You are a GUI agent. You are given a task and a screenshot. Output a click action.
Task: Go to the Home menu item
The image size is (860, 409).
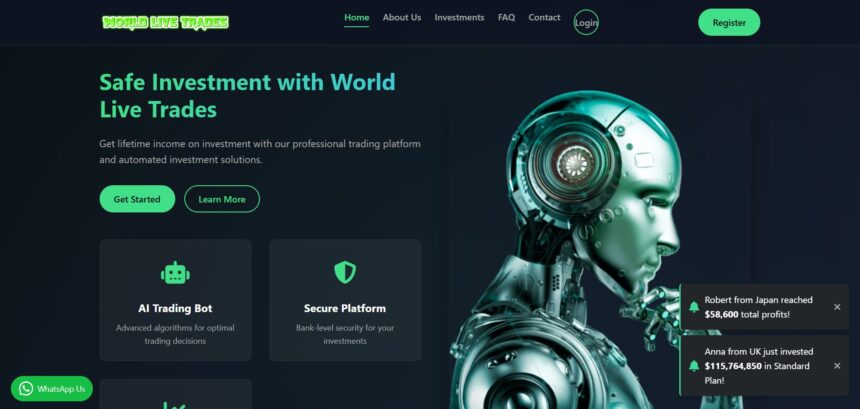click(357, 18)
